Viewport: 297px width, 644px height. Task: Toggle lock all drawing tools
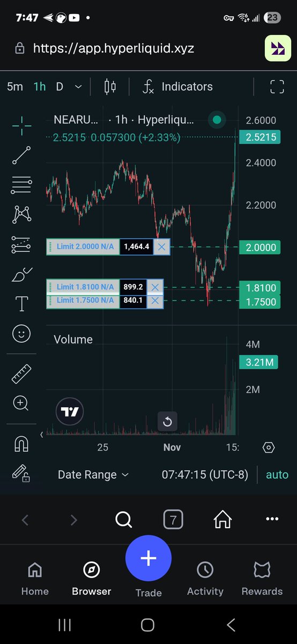(21, 473)
